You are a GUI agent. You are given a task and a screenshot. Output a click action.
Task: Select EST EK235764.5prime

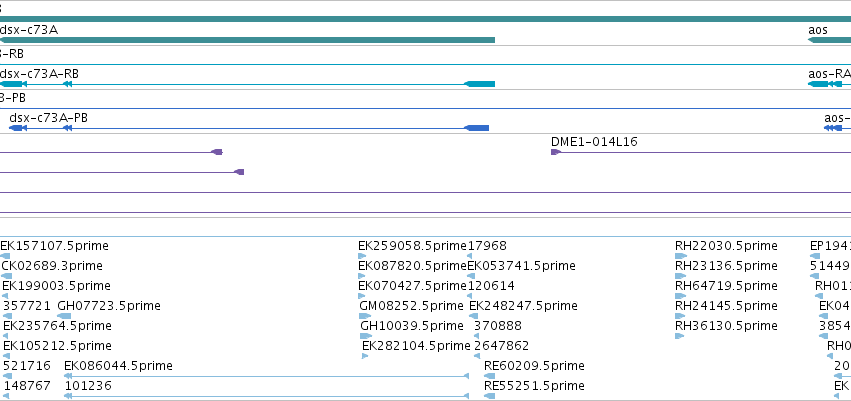pos(58,326)
